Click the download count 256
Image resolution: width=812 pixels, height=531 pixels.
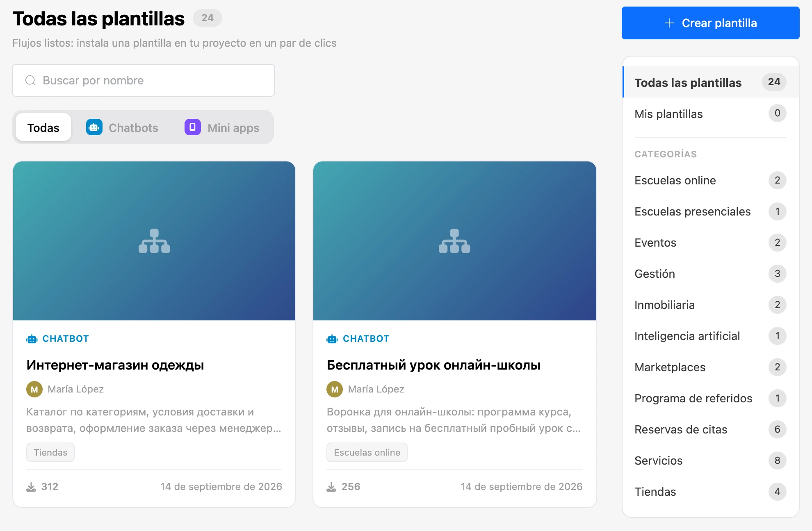[351, 487]
